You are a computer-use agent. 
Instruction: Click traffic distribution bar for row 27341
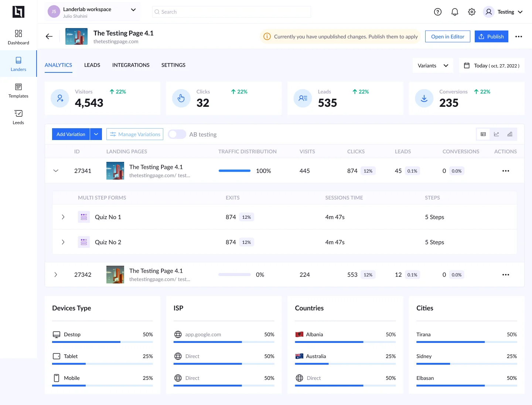coord(235,171)
